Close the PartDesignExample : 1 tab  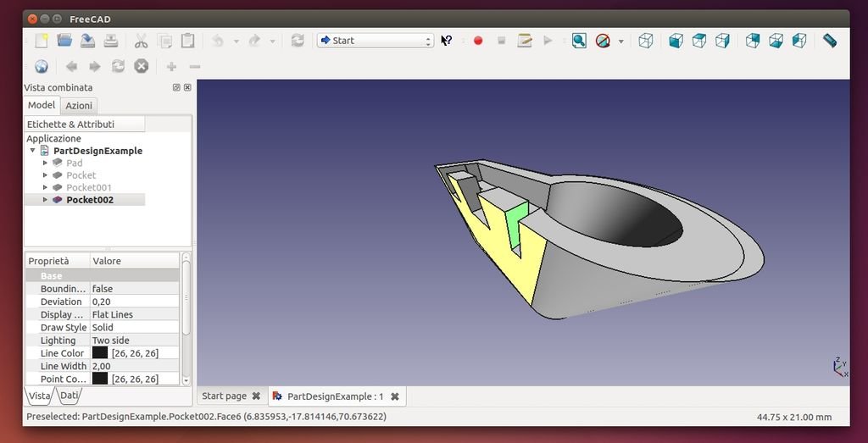tap(395, 396)
